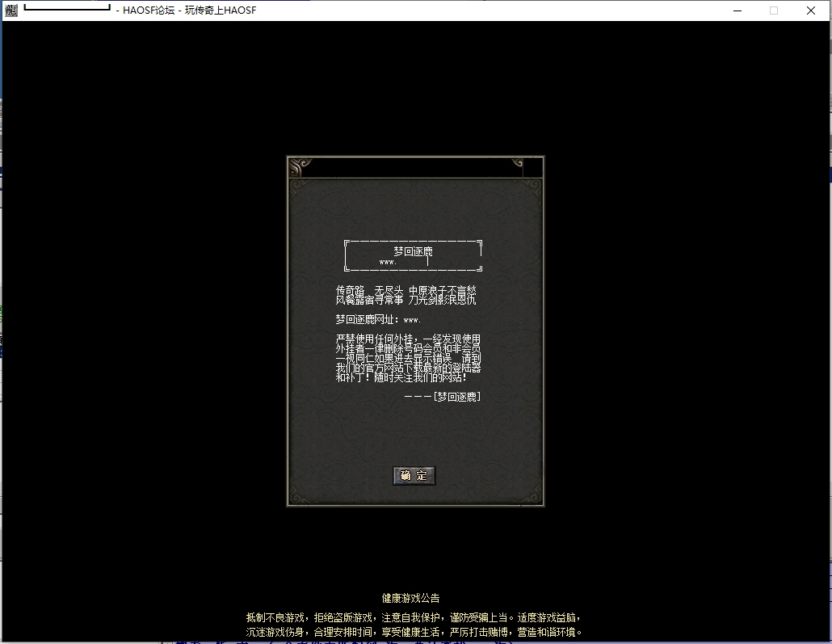Click the 梦回逐鹿网址 website line
The height and width of the screenshot is (644, 832).
click(x=378, y=320)
